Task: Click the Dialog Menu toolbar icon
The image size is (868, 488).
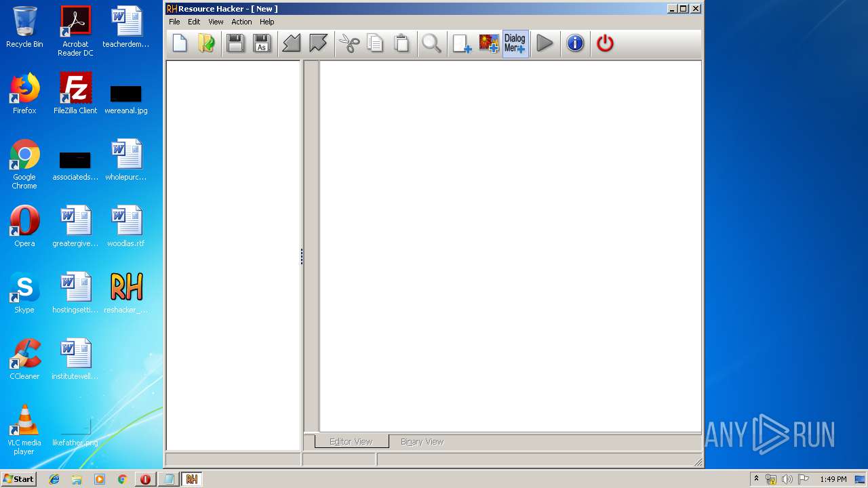Action: point(515,43)
